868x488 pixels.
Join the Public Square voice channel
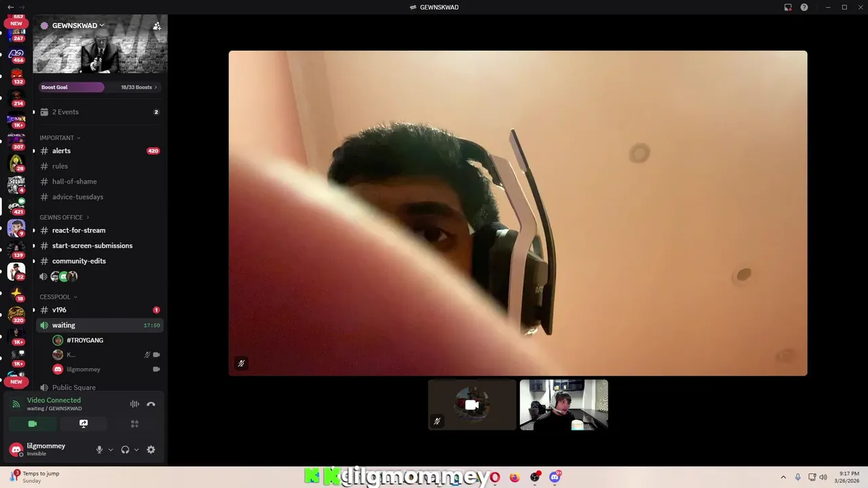(x=99, y=388)
